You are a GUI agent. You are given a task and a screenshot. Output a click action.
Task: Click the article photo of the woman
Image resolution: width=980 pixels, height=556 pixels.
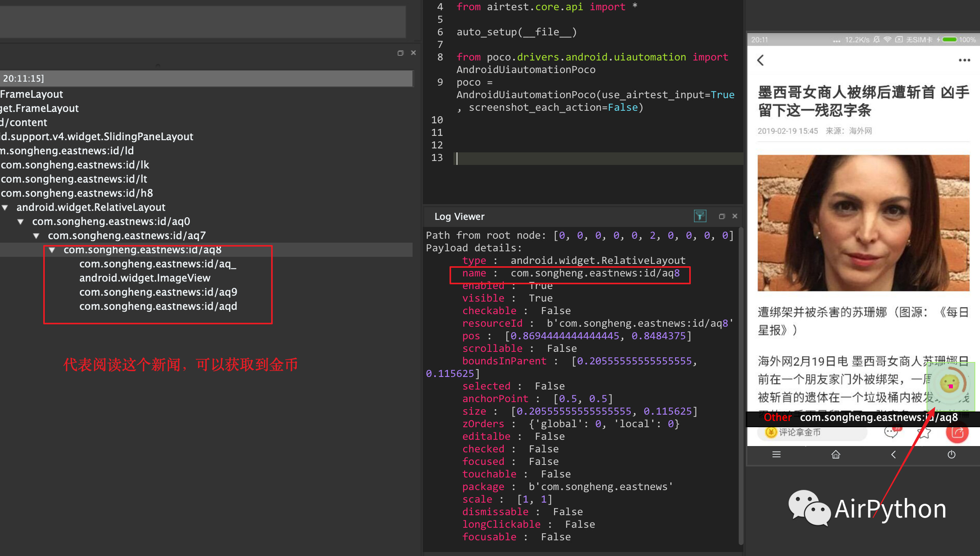863,223
